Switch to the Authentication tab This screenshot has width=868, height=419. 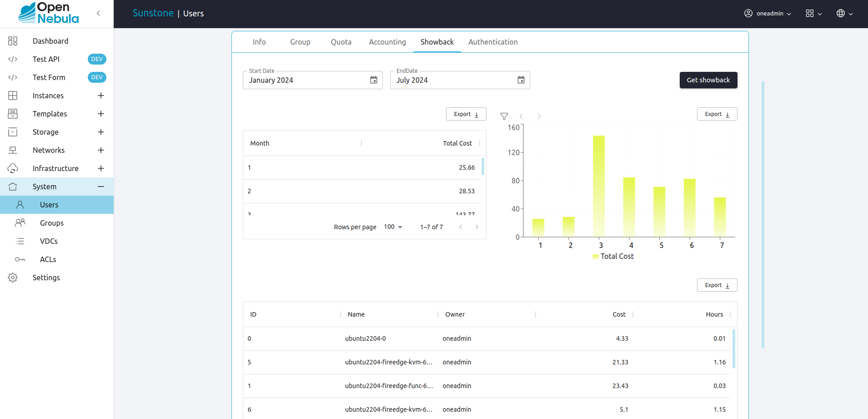493,42
